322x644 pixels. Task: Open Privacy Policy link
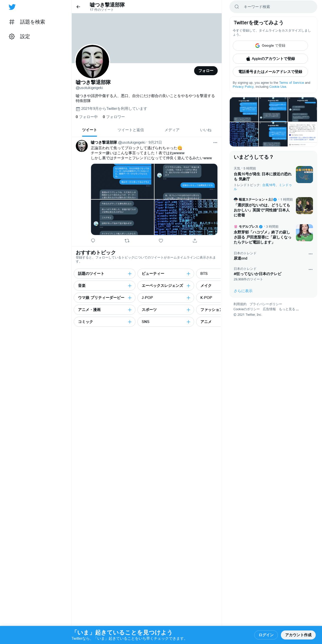243,87
